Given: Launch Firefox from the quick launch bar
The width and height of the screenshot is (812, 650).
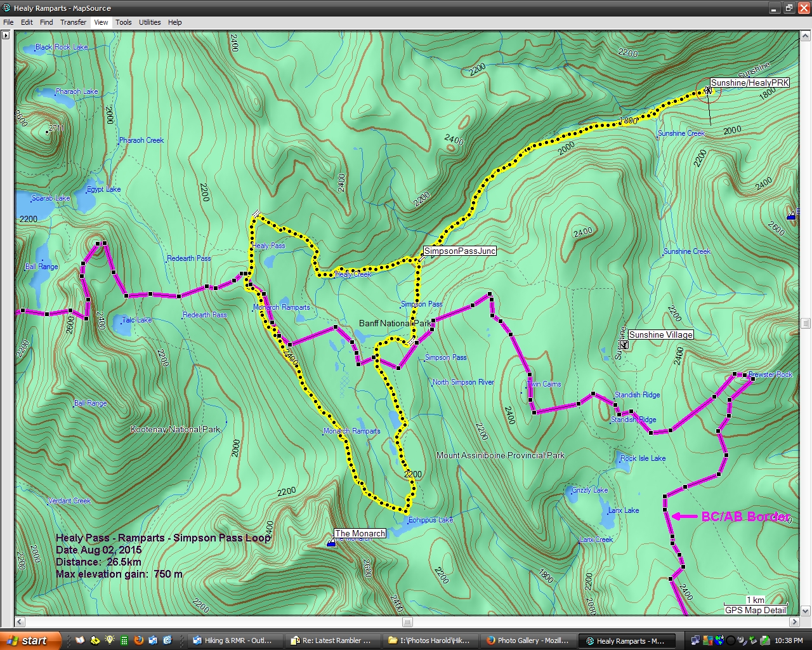Looking at the screenshot, I should [139, 640].
